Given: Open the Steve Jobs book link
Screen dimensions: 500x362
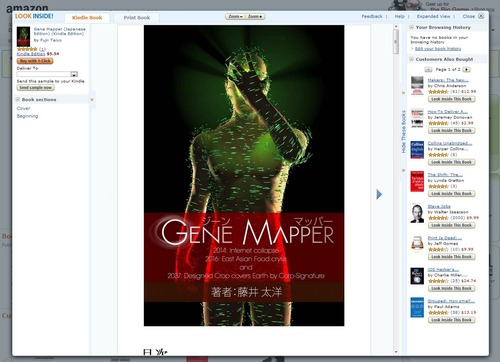Looking at the screenshot, I should (439, 206).
